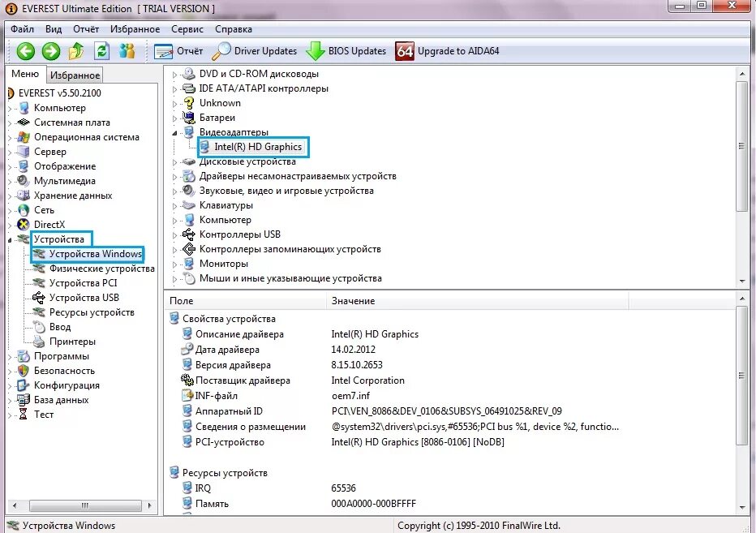The width and height of the screenshot is (756, 533).
Task: Select Звуковые, видео и игровые устройства
Action: point(286,191)
